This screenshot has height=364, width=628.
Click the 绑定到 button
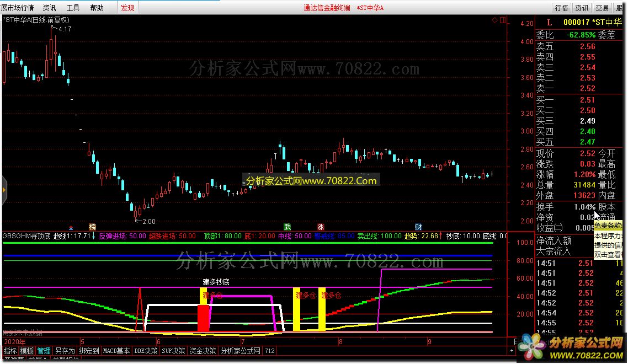tap(89, 351)
